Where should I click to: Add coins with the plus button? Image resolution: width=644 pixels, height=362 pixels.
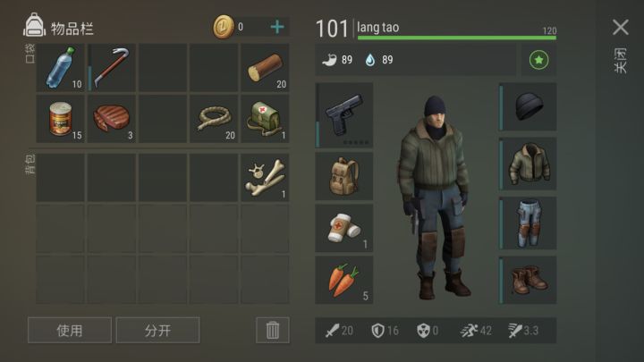click(x=277, y=27)
